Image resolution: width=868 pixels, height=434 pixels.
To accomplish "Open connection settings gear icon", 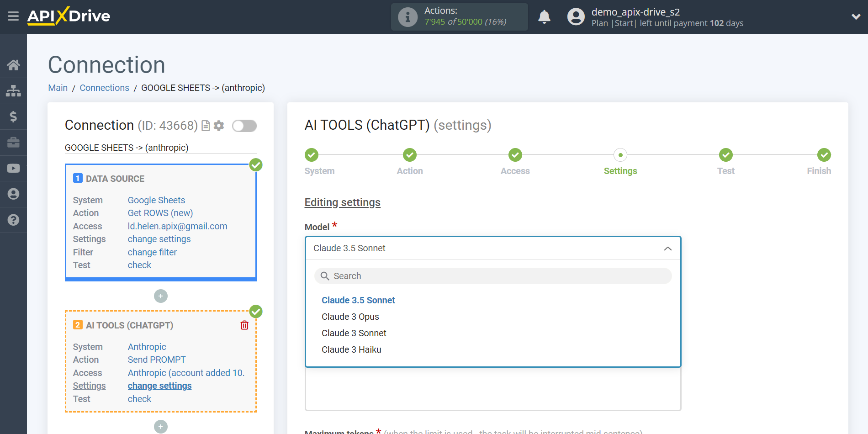I will (x=219, y=126).
